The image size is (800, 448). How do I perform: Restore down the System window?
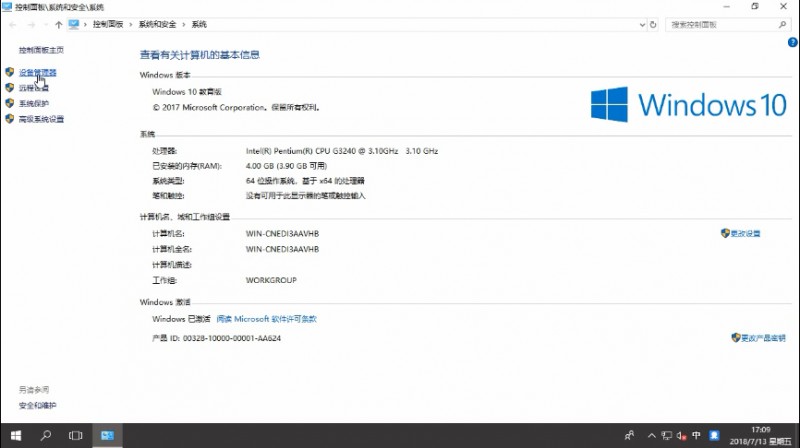pos(755,7)
